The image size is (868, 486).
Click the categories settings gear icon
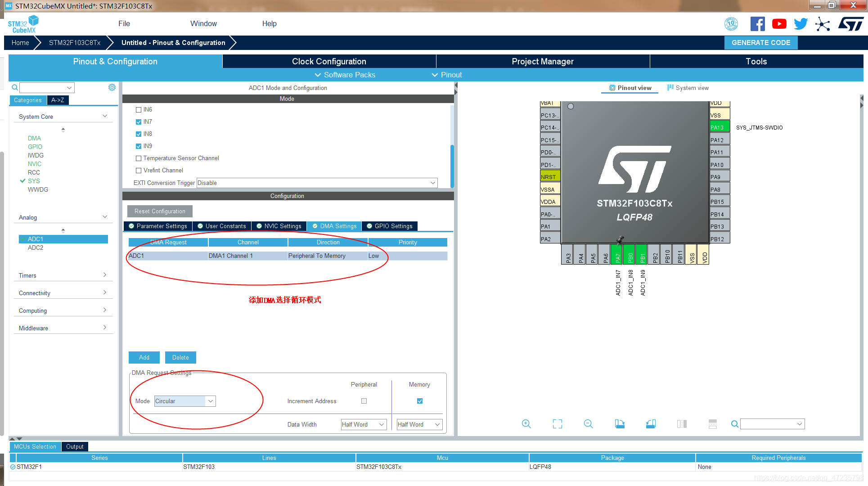click(112, 87)
